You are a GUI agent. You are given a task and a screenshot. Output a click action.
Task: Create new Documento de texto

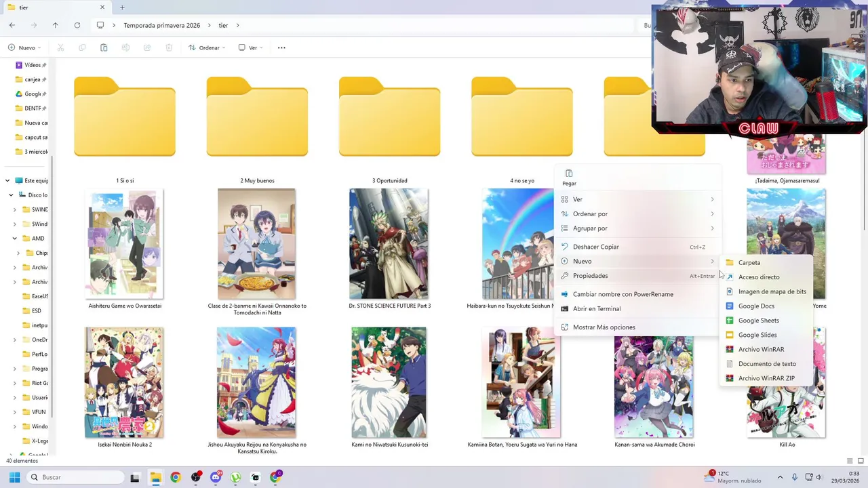coord(766,364)
